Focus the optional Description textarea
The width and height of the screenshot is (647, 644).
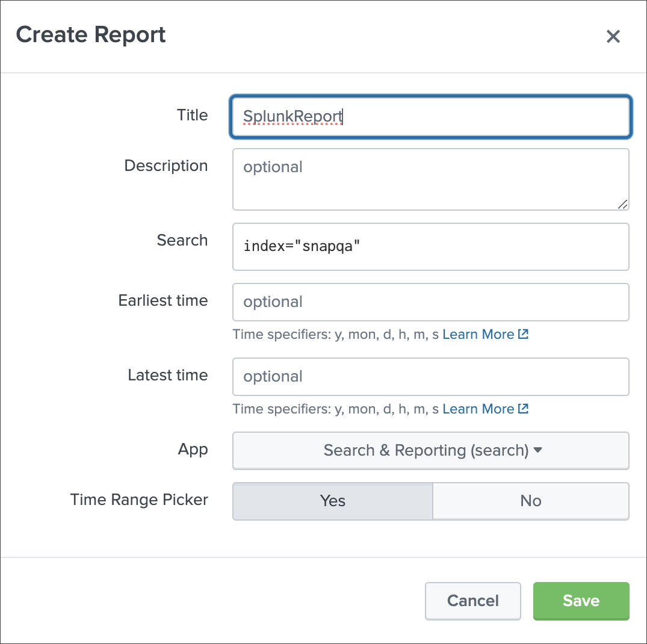point(430,179)
